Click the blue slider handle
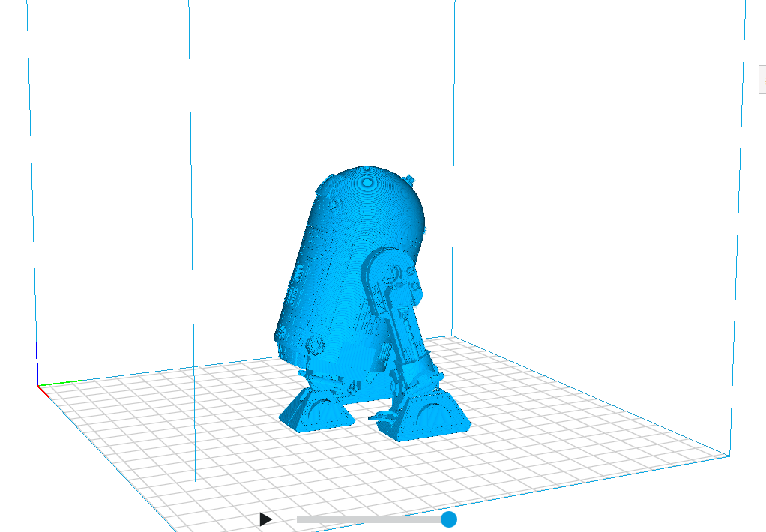The image size is (766, 532). pyautogui.click(x=450, y=519)
